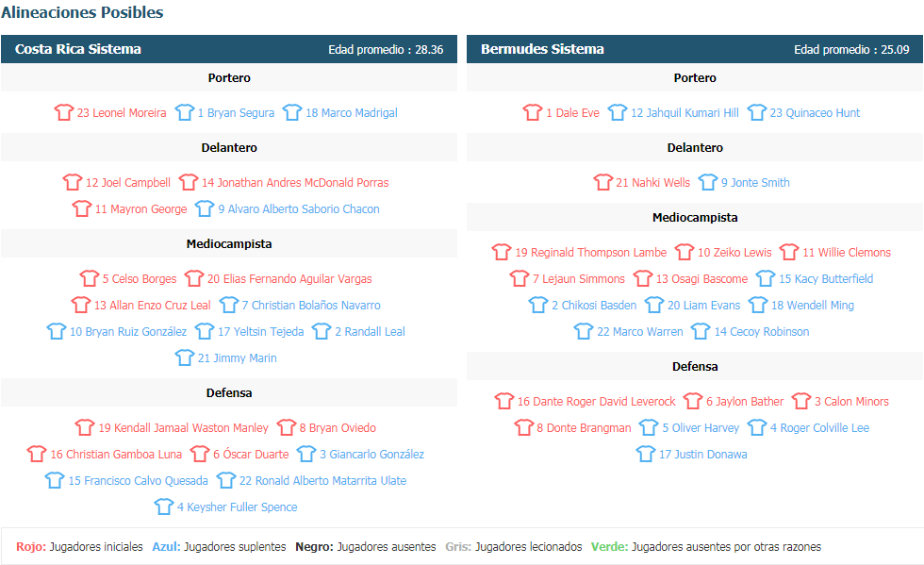The height and width of the screenshot is (565, 924).
Task: Click blue jersey icon beside Bryan Segura
Action: (185, 112)
